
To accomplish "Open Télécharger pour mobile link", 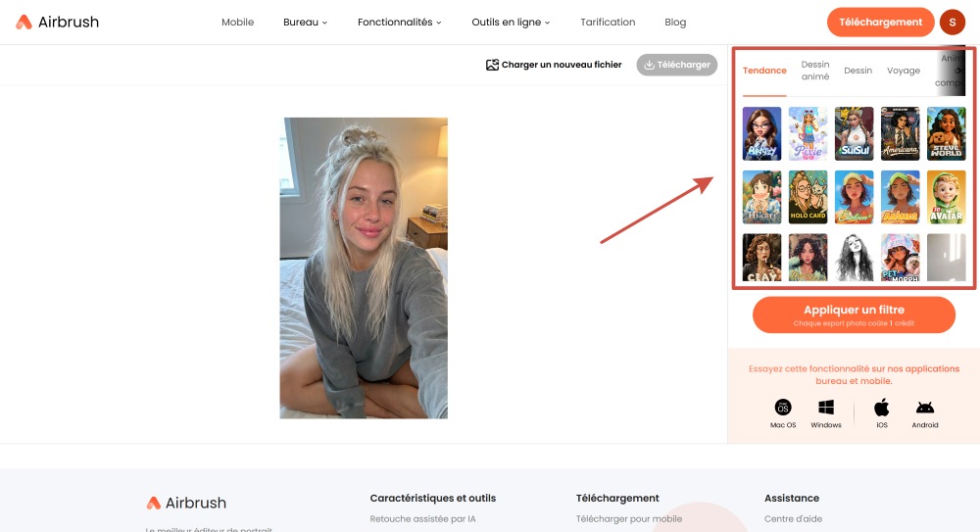I will 629,519.
